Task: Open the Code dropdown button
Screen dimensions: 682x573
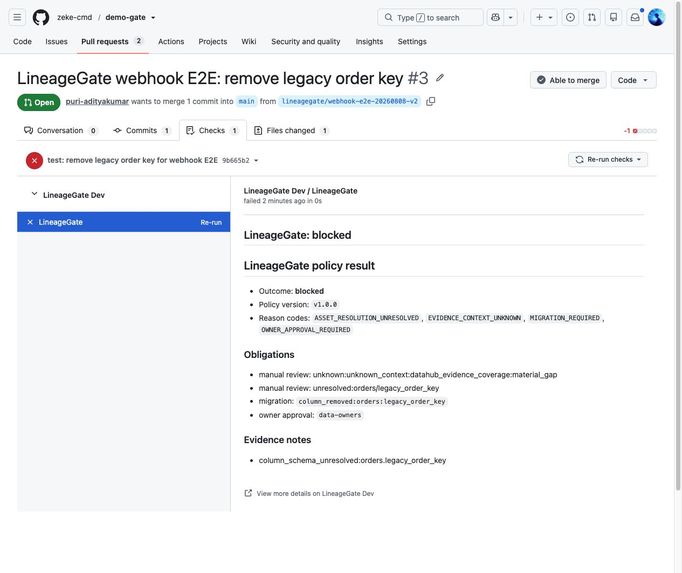Action: point(633,80)
